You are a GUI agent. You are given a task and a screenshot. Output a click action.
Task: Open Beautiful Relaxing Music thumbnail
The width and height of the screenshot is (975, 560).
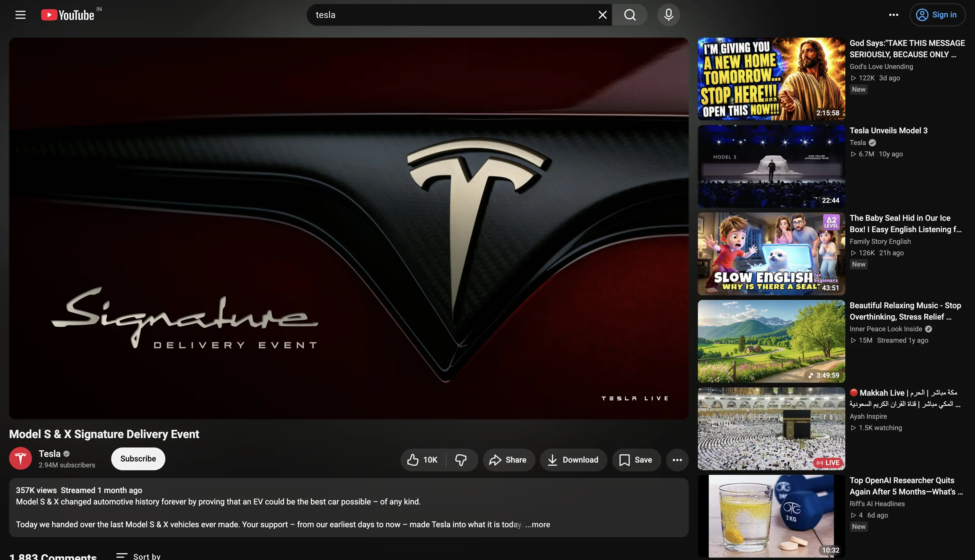pos(771,341)
